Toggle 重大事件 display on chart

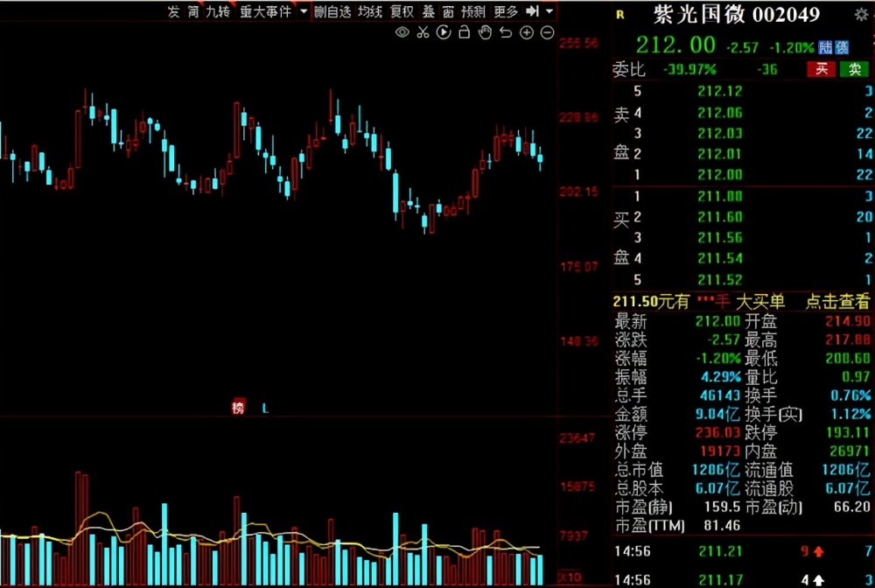pyautogui.click(x=266, y=11)
